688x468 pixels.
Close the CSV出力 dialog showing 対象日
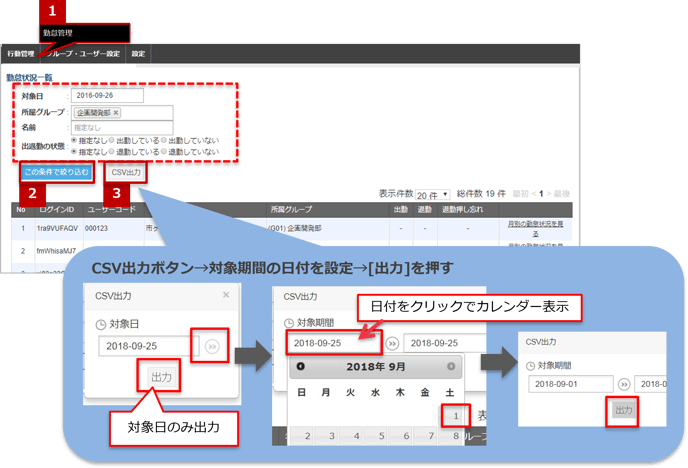pyautogui.click(x=226, y=295)
